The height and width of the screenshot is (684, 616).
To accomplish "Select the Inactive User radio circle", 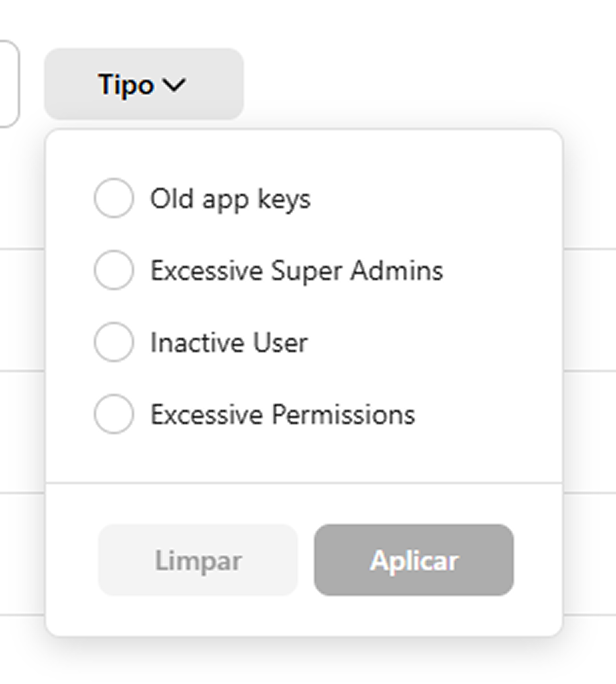I will coord(113,342).
